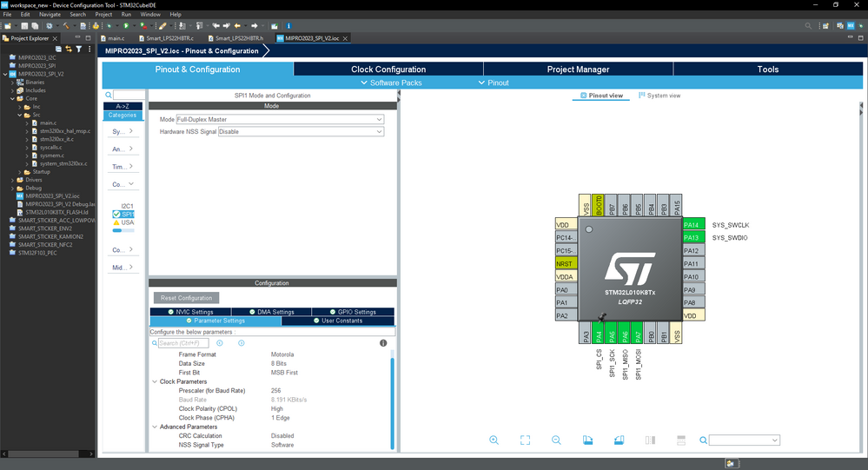This screenshot has width=868, height=470.
Task: Expand the Tim... Timers category
Action: [x=123, y=167]
